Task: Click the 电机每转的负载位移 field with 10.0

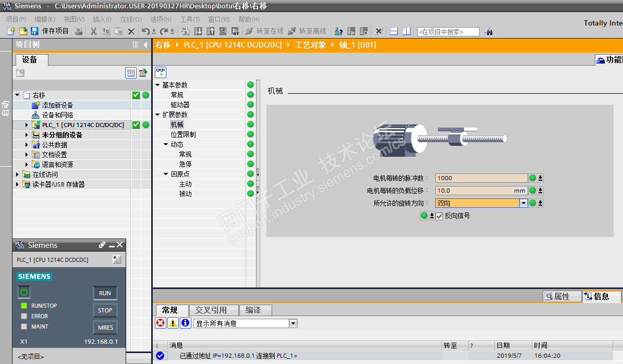Action: [x=481, y=191]
